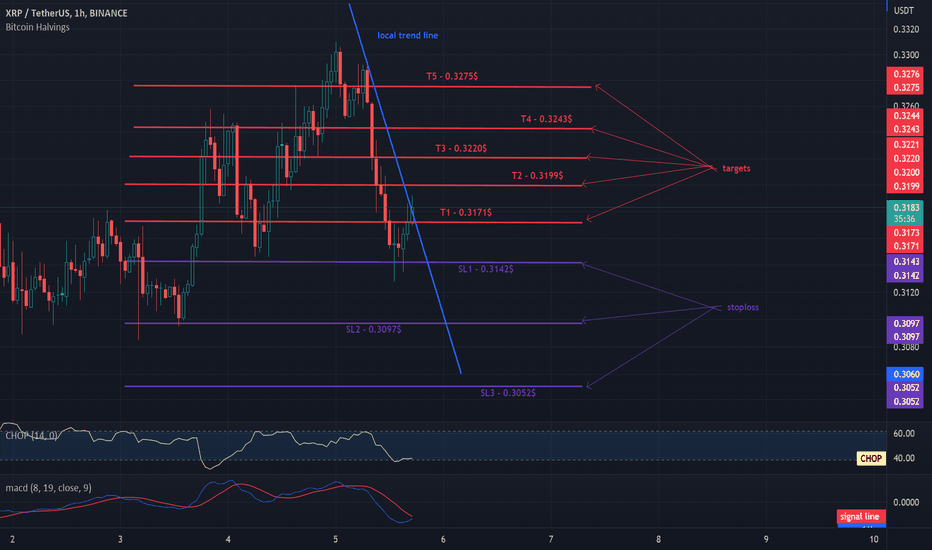
Task: Select the 0.3173 price axis tag
Action: (905, 232)
